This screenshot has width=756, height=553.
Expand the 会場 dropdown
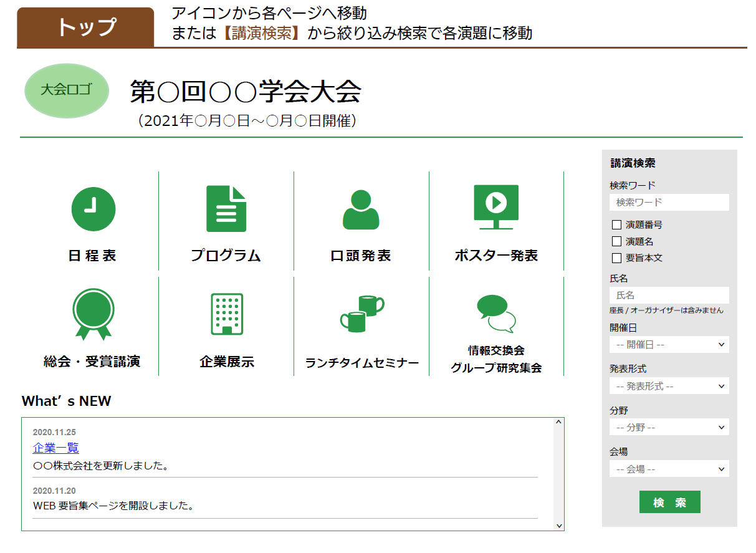(669, 469)
